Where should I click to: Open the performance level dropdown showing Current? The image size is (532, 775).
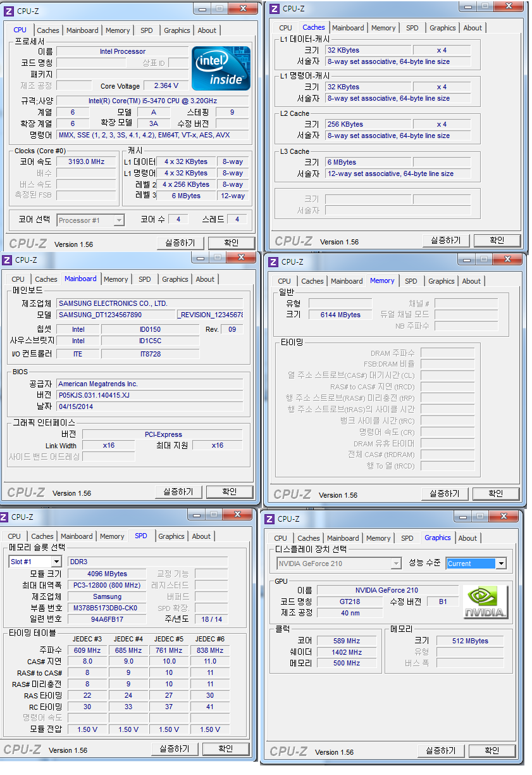pyautogui.click(x=501, y=564)
